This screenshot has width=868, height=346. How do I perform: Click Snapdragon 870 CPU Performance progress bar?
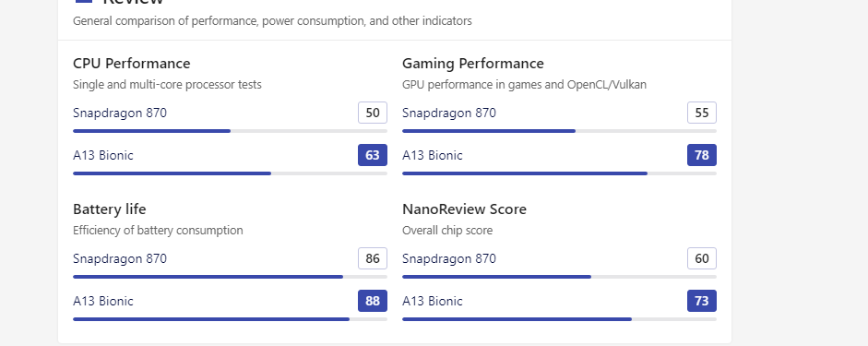click(x=231, y=131)
